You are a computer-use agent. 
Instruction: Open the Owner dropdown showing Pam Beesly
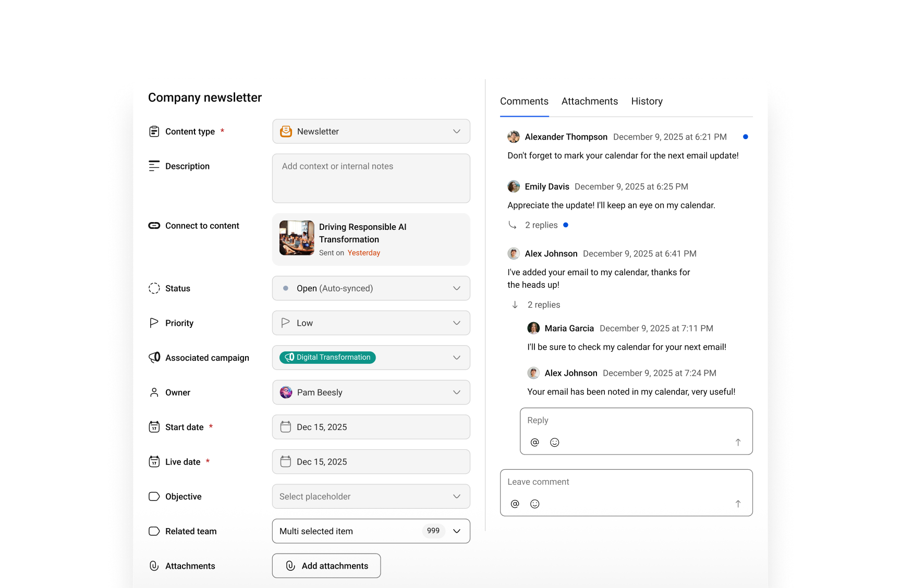[457, 392]
